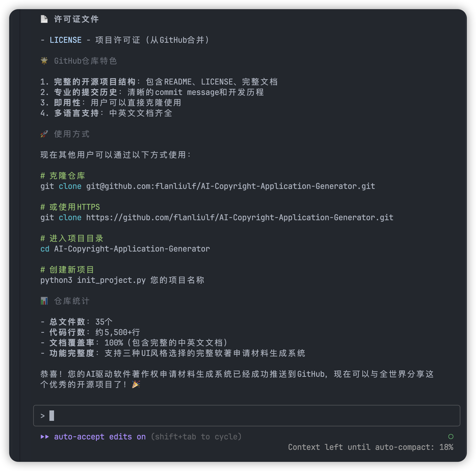Click the 使用方式 section heading

72,134
